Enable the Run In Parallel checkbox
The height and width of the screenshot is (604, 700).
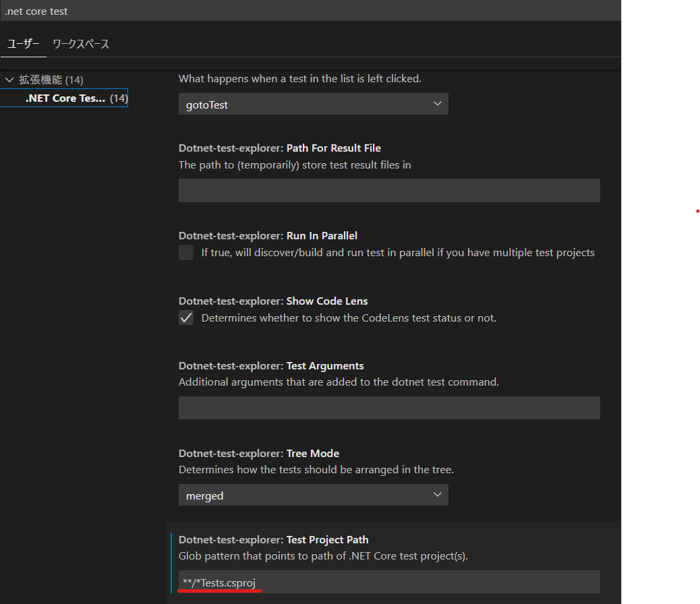coord(186,253)
